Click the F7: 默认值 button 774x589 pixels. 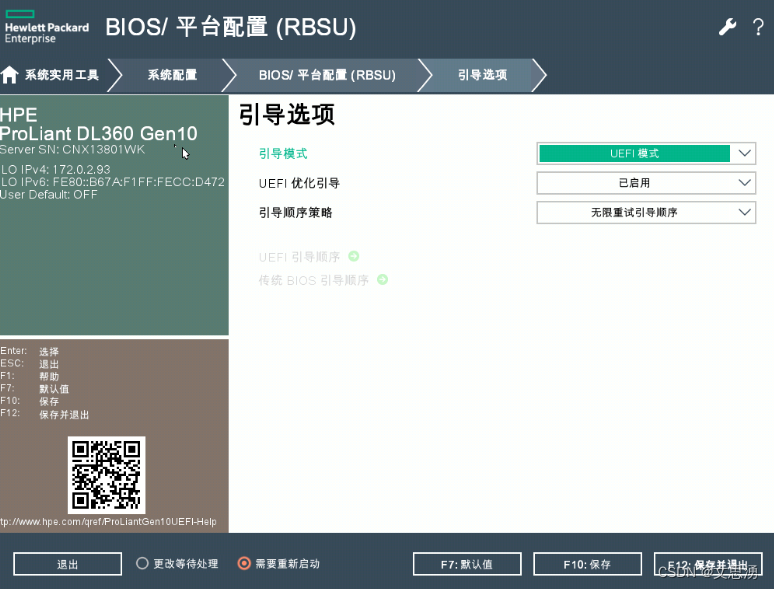pos(467,564)
